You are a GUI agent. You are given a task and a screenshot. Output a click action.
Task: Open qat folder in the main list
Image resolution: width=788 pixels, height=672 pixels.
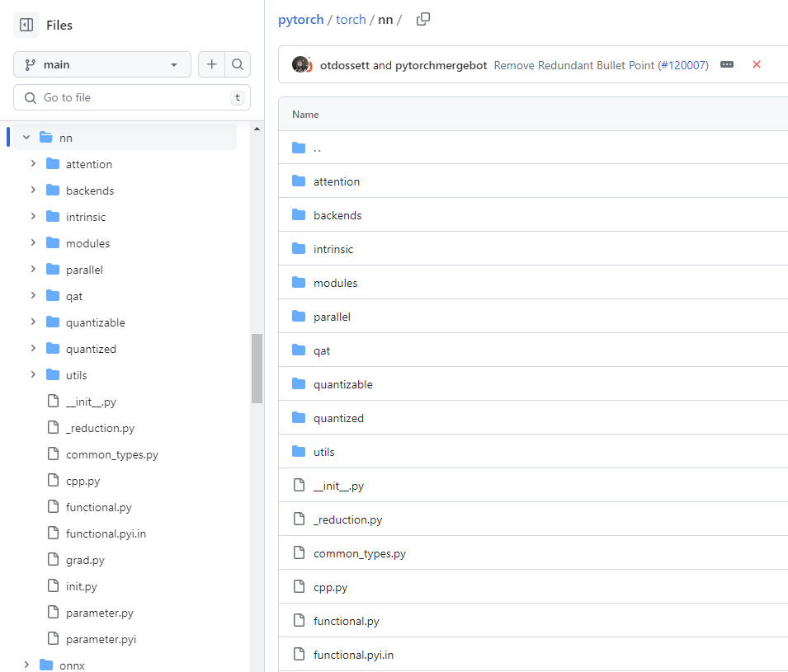322,350
